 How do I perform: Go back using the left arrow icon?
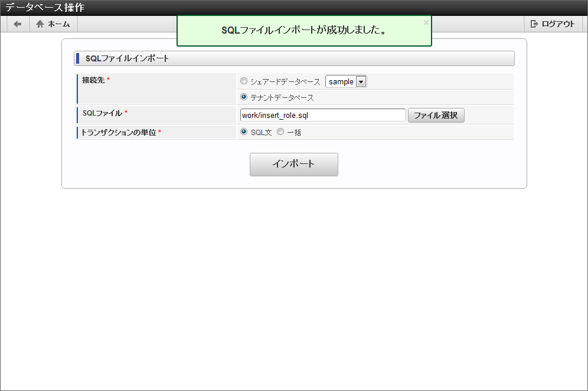18,24
